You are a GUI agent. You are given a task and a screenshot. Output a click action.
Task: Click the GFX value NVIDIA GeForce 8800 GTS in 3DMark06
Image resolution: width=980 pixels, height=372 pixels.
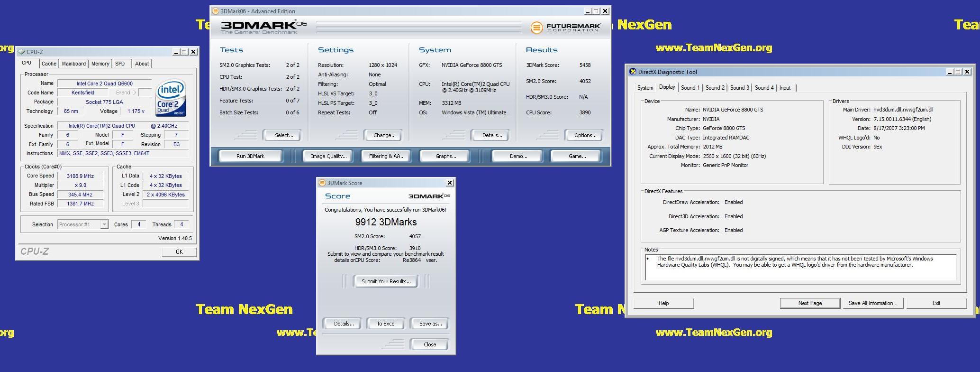pyautogui.click(x=472, y=65)
